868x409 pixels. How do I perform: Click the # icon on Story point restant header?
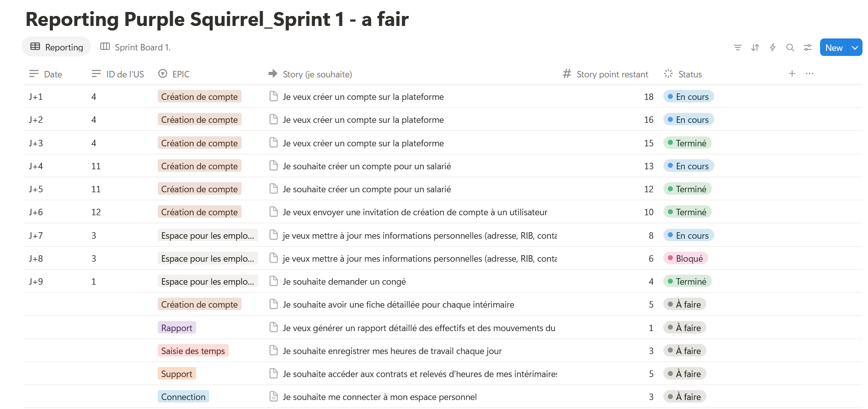coord(567,73)
